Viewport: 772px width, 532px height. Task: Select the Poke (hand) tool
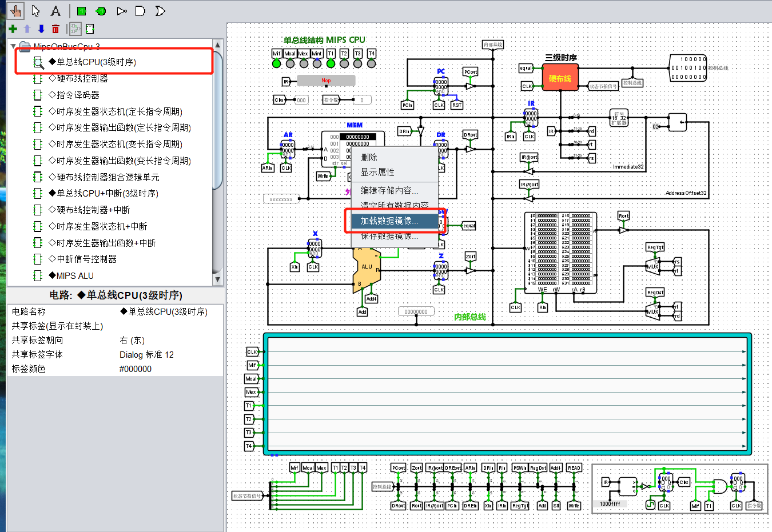click(x=15, y=11)
